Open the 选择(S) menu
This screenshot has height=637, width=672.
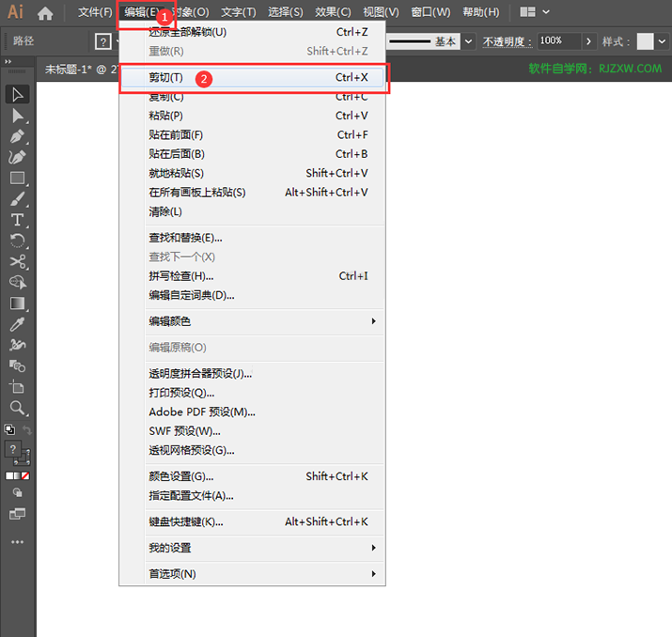286,12
